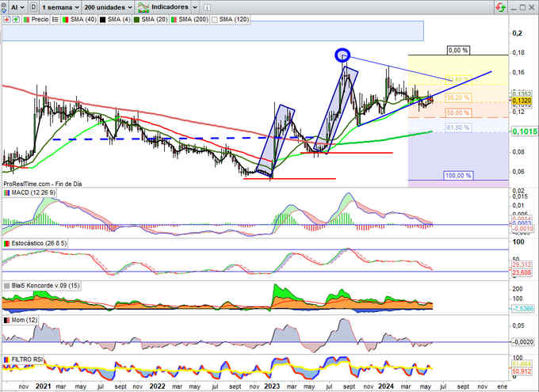Click the 61,80 % Fibonacci label
Screen dimensions: 539x392
(x=458, y=127)
